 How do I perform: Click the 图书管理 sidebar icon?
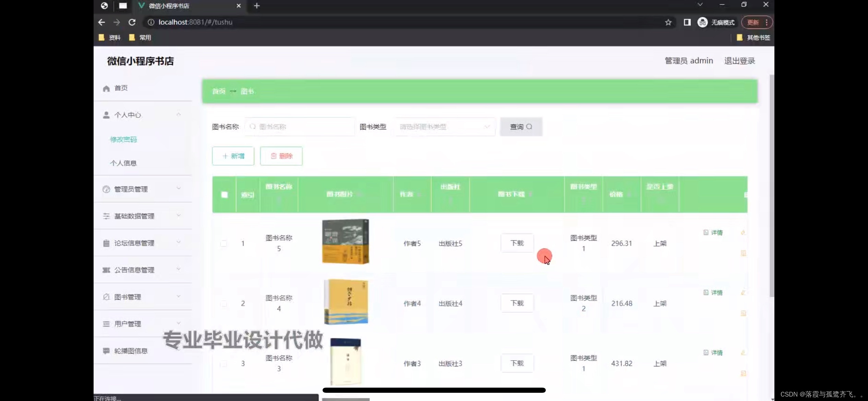[106, 297]
